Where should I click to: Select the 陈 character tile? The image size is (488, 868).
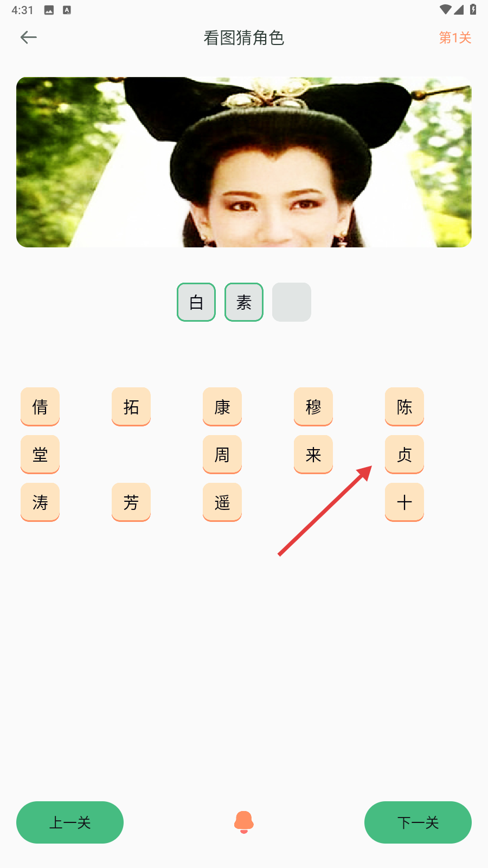[x=404, y=407]
